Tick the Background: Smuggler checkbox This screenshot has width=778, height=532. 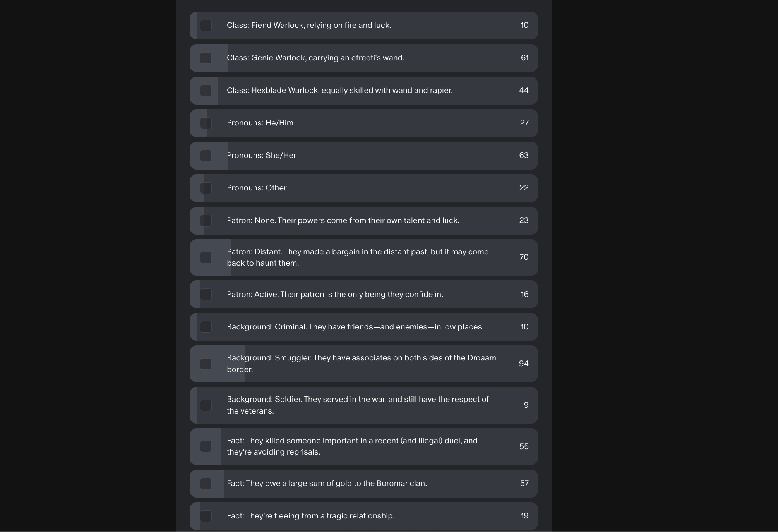(206, 364)
